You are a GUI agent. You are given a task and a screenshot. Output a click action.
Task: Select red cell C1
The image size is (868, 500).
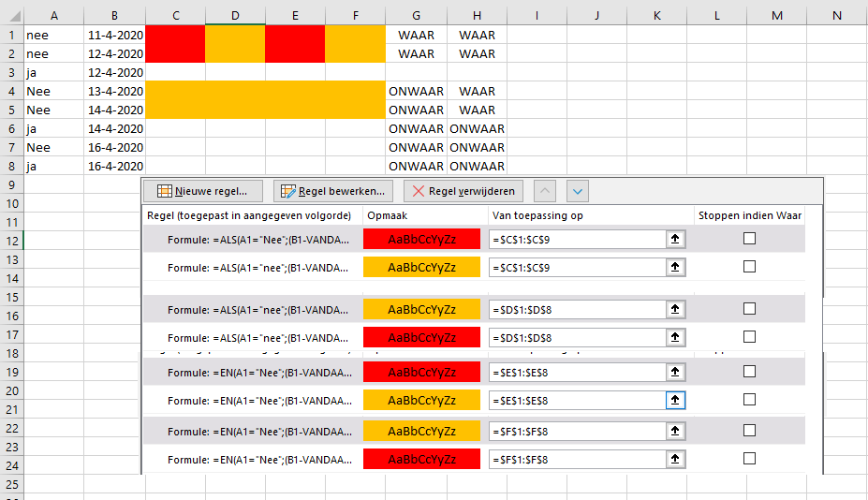(175, 35)
